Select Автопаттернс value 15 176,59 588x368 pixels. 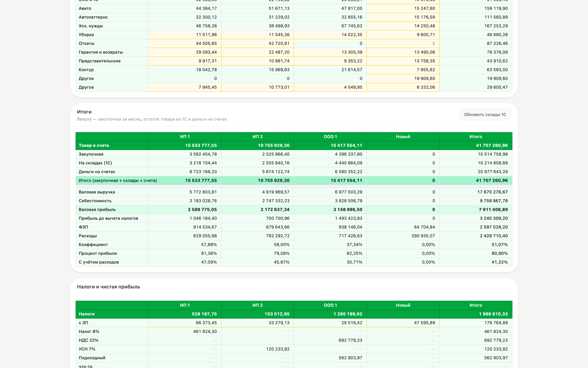pos(403,17)
